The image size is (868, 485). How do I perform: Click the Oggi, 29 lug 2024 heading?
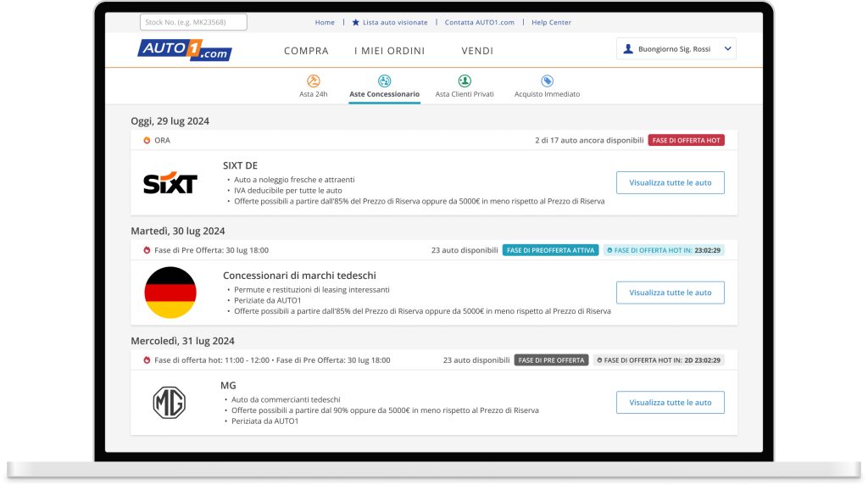coord(170,121)
